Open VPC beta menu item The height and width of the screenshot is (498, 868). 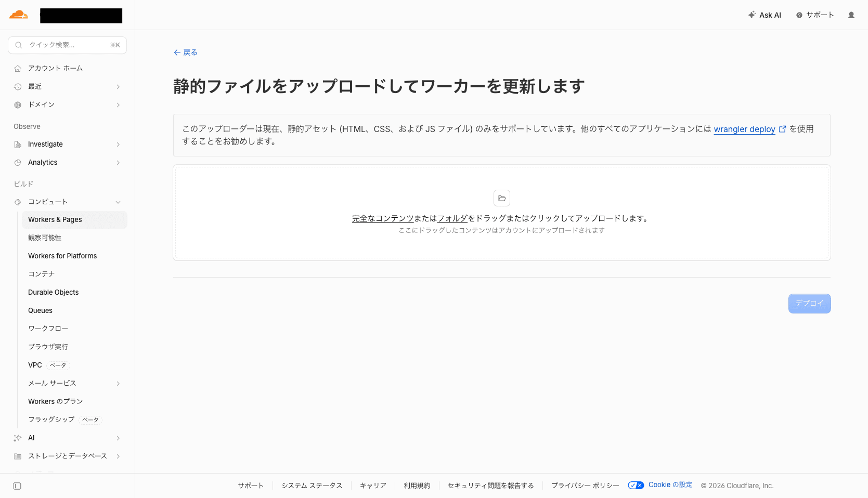click(x=74, y=365)
